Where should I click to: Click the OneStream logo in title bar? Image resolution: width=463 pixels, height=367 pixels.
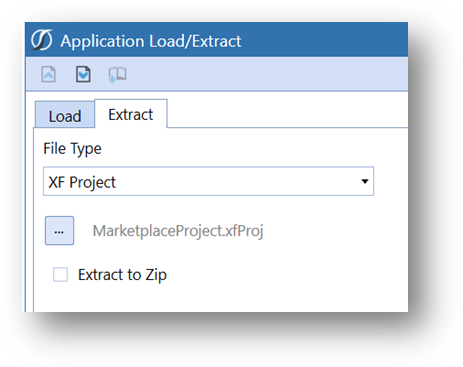(42, 40)
